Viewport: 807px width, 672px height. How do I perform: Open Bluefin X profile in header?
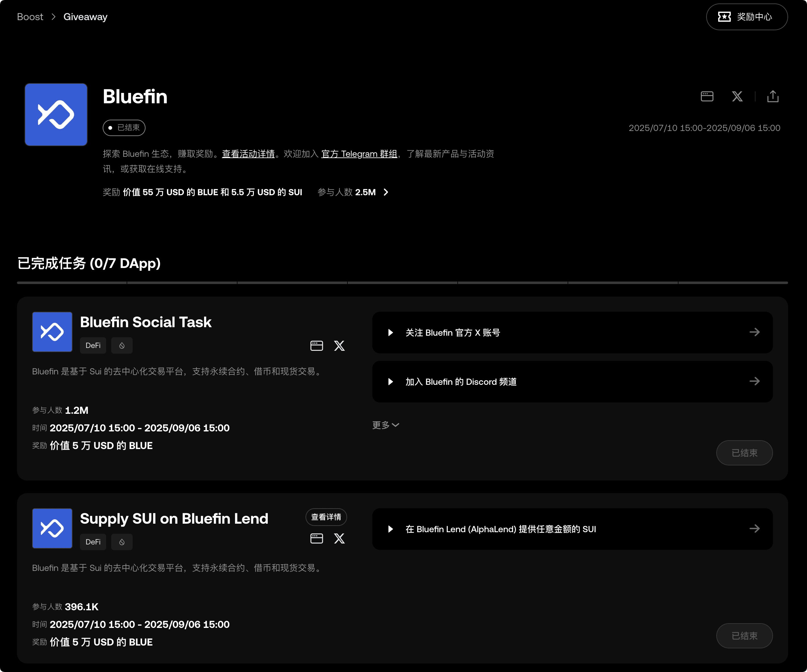pyautogui.click(x=737, y=96)
